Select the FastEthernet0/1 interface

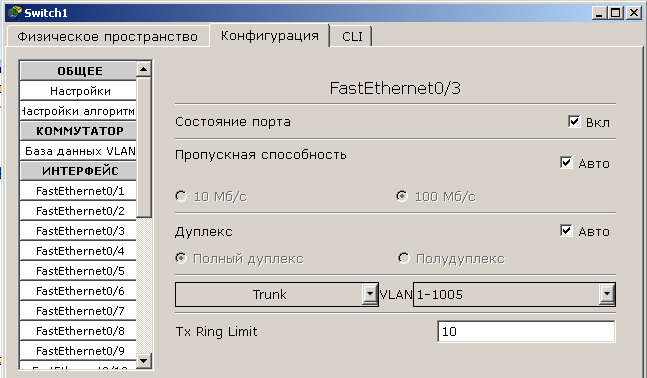click(x=78, y=191)
